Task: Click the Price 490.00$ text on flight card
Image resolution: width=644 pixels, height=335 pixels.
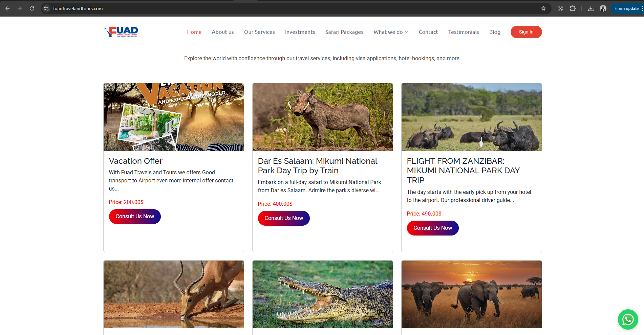Action: click(424, 214)
